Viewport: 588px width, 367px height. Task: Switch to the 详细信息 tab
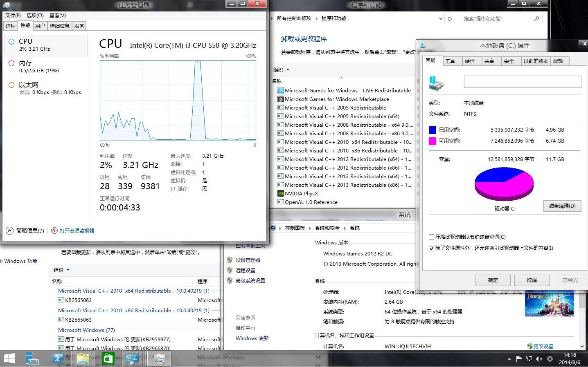tap(60, 26)
